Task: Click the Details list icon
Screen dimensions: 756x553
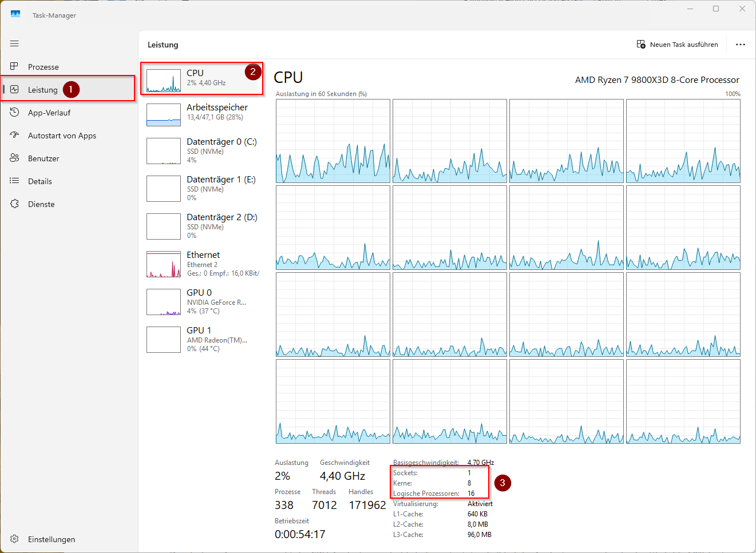Action: click(14, 181)
